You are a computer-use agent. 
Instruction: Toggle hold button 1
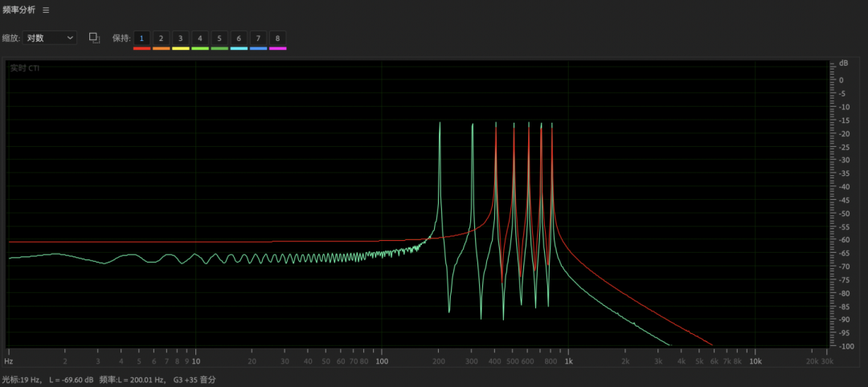pyautogui.click(x=141, y=39)
